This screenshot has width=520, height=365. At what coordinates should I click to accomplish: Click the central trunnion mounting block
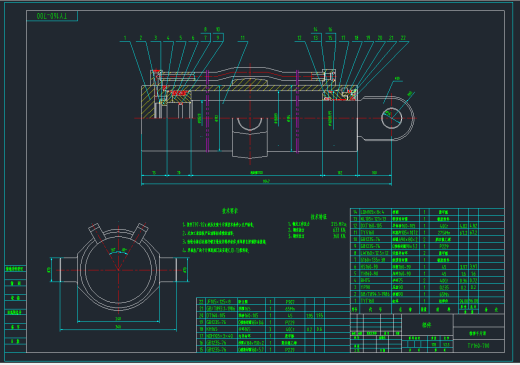coord(250,137)
